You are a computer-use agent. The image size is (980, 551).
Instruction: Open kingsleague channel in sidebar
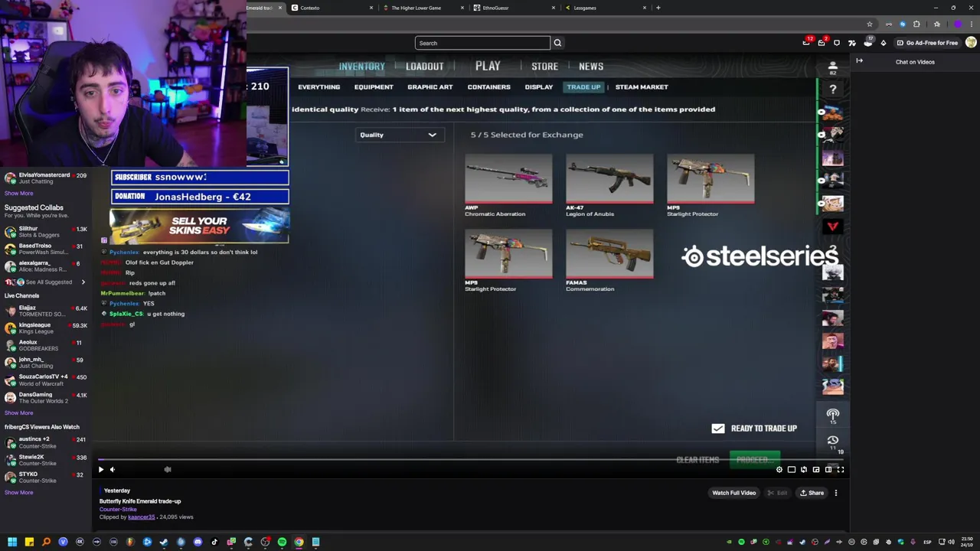[x=46, y=328]
